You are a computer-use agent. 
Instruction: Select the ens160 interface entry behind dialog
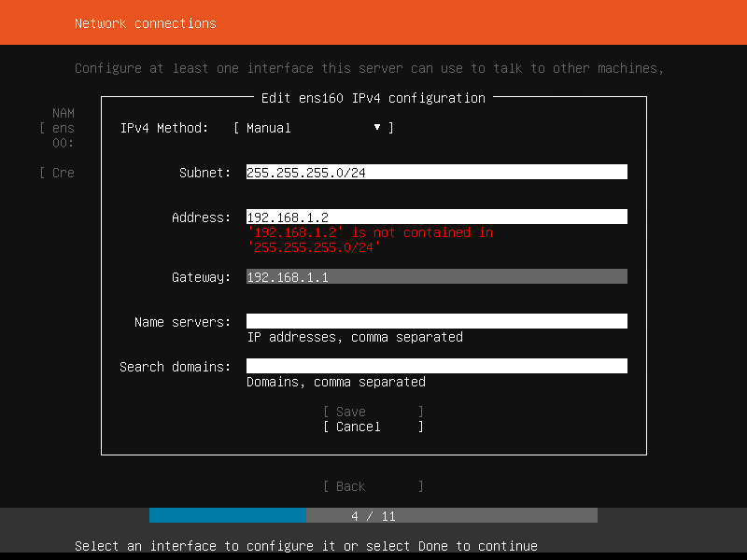click(x=56, y=128)
